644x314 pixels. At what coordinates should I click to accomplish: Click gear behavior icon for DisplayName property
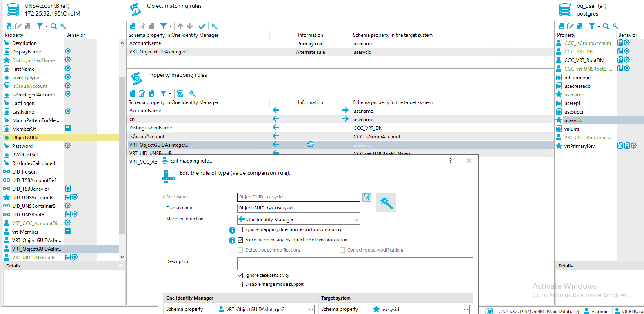[x=68, y=51]
